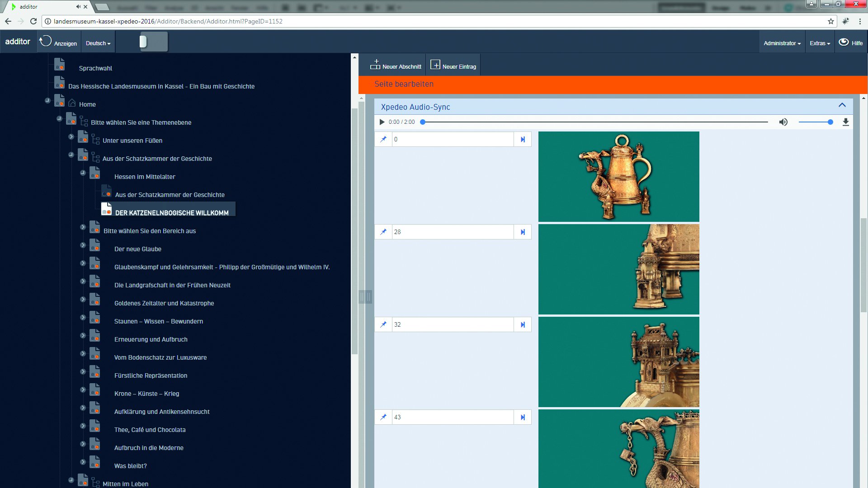868x488 pixels.
Task: Expand Bitte wählen Sie den Bereich aus
Action: [x=83, y=227]
